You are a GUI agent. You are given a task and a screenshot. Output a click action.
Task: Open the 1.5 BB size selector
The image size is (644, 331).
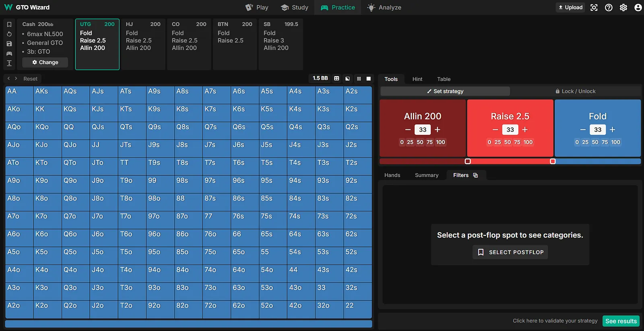point(320,79)
